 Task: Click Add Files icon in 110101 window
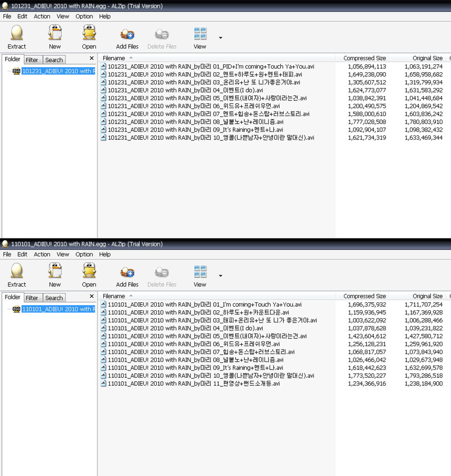click(127, 272)
